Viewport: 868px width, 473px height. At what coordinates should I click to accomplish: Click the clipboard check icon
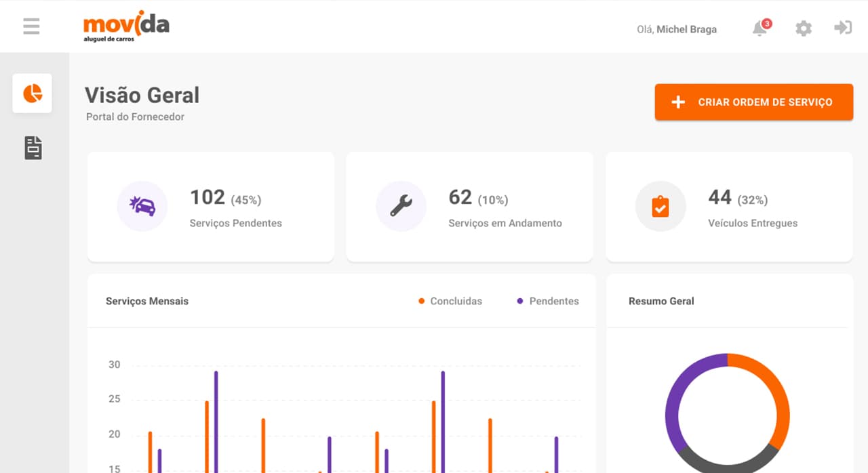click(660, 207)
